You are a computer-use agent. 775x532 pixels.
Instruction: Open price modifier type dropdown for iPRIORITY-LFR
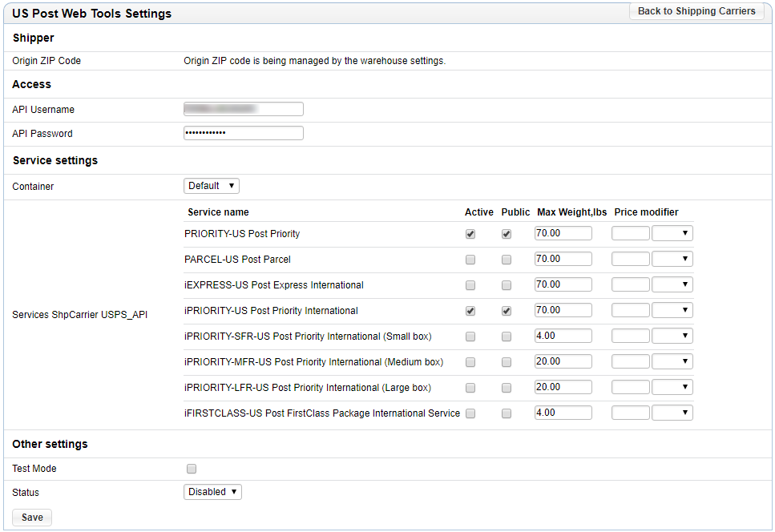(672, 387)
